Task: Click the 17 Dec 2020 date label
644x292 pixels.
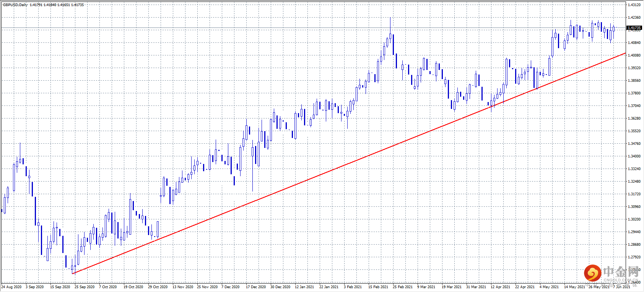Action: [x=256, y=287]
